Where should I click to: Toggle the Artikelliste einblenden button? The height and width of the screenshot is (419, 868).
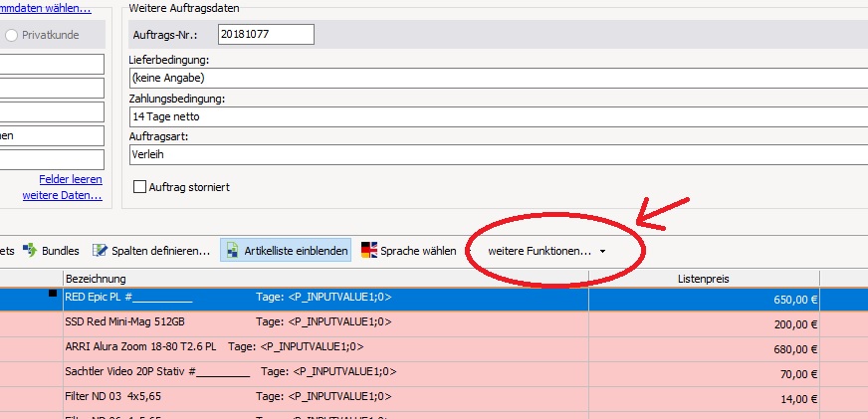tap(286, 250)
